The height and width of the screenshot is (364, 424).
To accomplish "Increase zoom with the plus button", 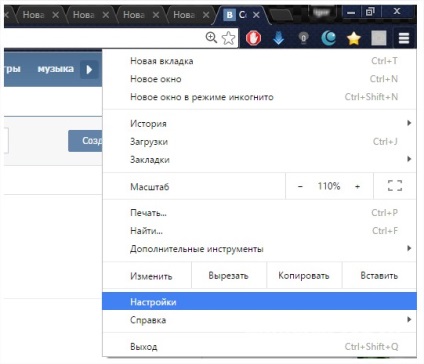I will [x=357, y=186].
